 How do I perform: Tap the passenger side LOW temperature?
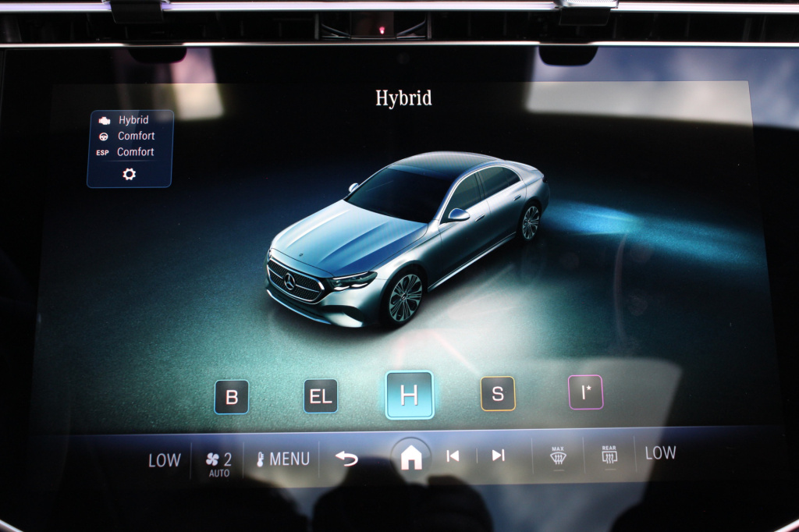pyautogui.click(x=660, y=452)
